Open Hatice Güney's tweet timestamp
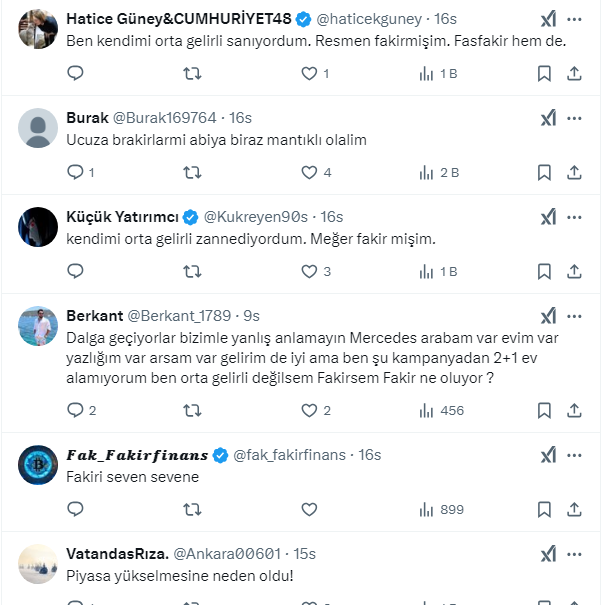605x605 pixels. [445, 19]
